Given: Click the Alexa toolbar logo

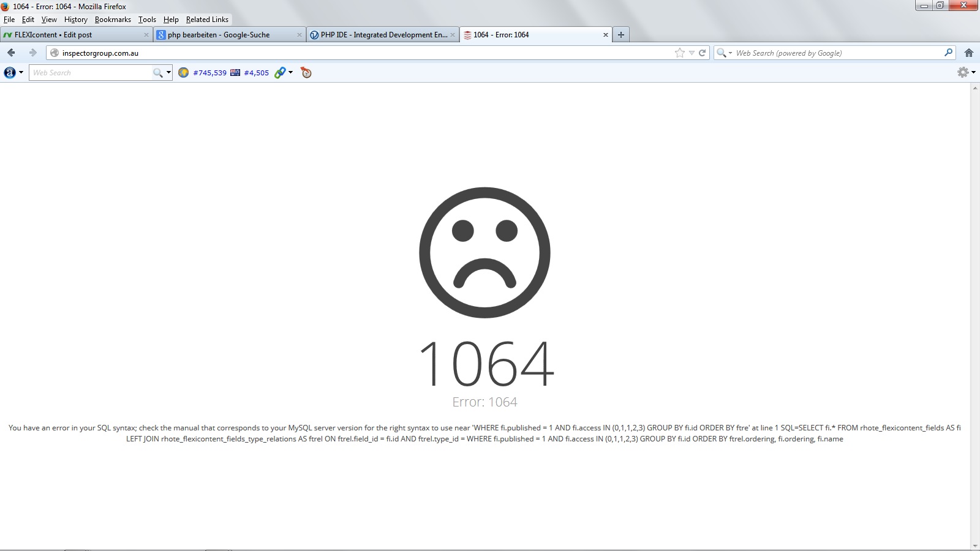Looking at the screenshot, I should (10, 72).
